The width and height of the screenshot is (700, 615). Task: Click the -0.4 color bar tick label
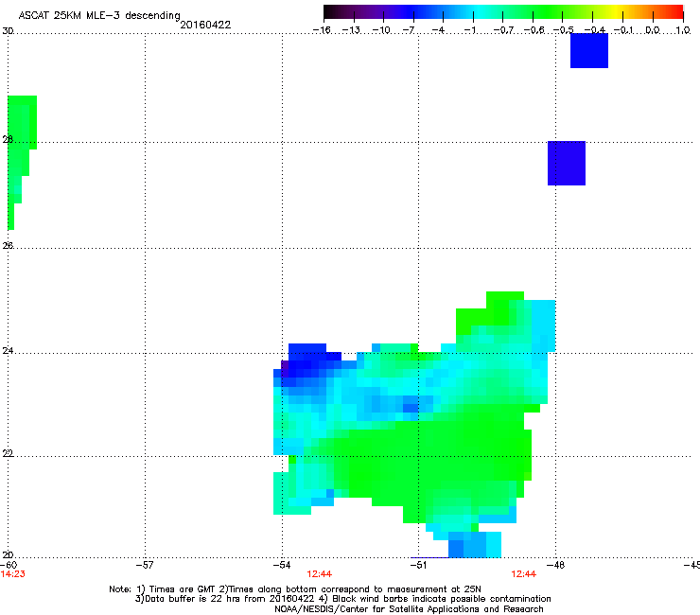point(595,30)
